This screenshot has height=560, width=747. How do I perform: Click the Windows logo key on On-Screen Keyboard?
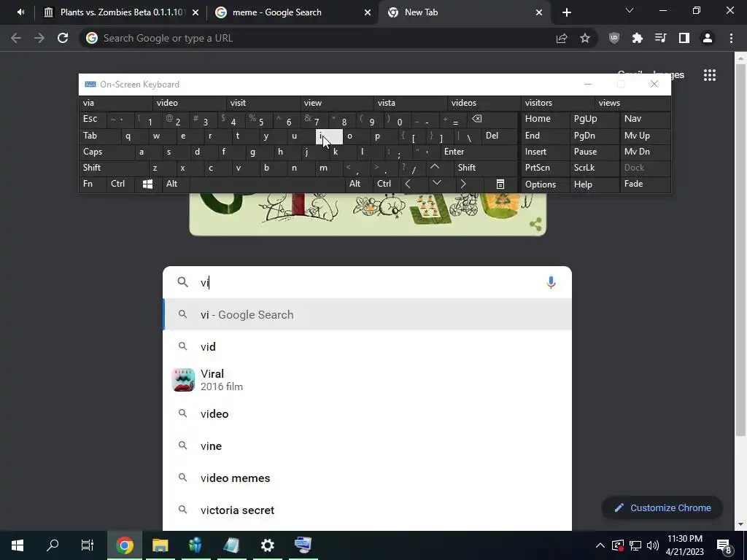(147, 184)
